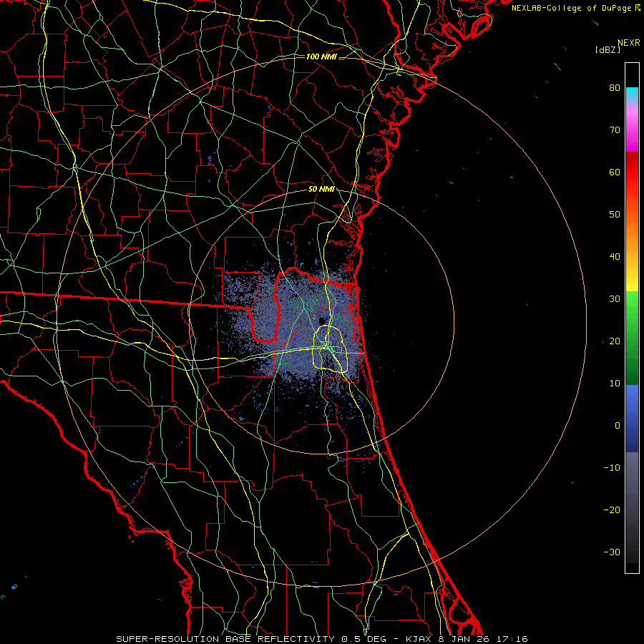The height and width of the screenshot is (644, 644).
Task: Click the NEXR label above the color bar
Action: tap(628, 43)
